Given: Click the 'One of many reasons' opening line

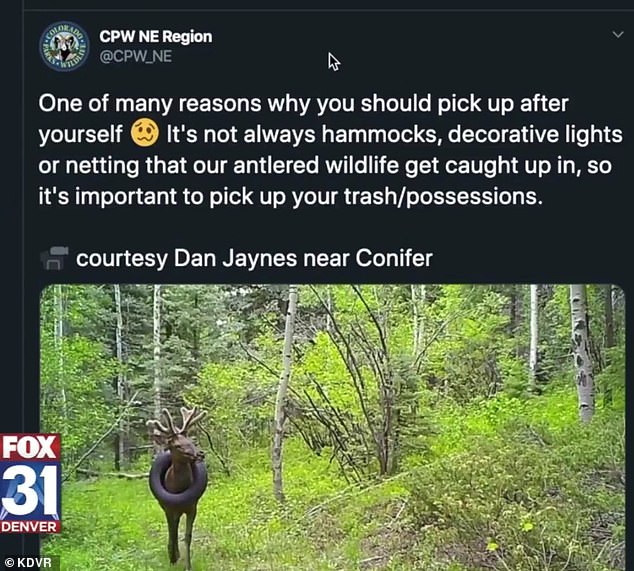Looking at the screenshot, I should click(303, 104).
